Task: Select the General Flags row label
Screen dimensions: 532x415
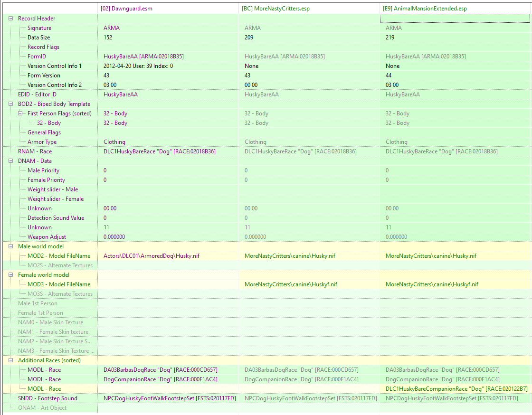Action: point(44,132)
